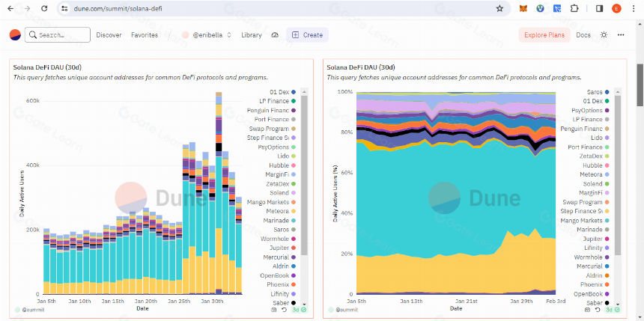Toggle Mango Markets in area chart legend
The height and width of the screenshot is (321, 644).
click(x=586, y=221)
